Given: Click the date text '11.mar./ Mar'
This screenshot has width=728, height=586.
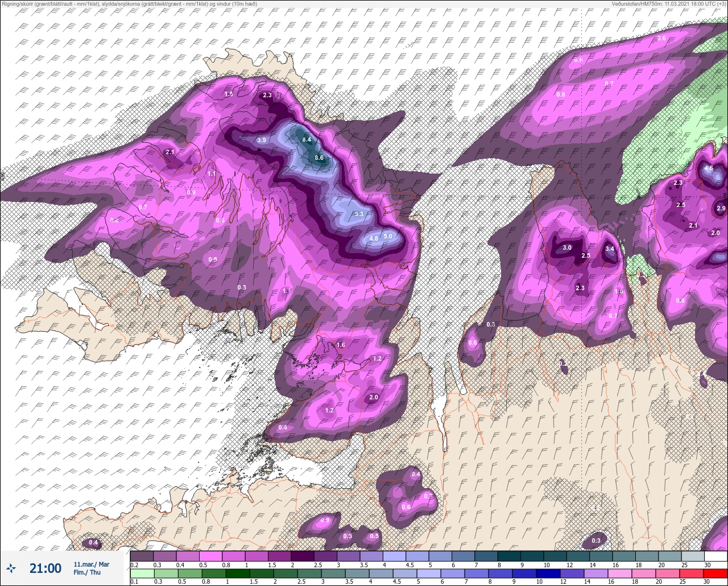Looking at the screenshot, I should pos(91,564).
